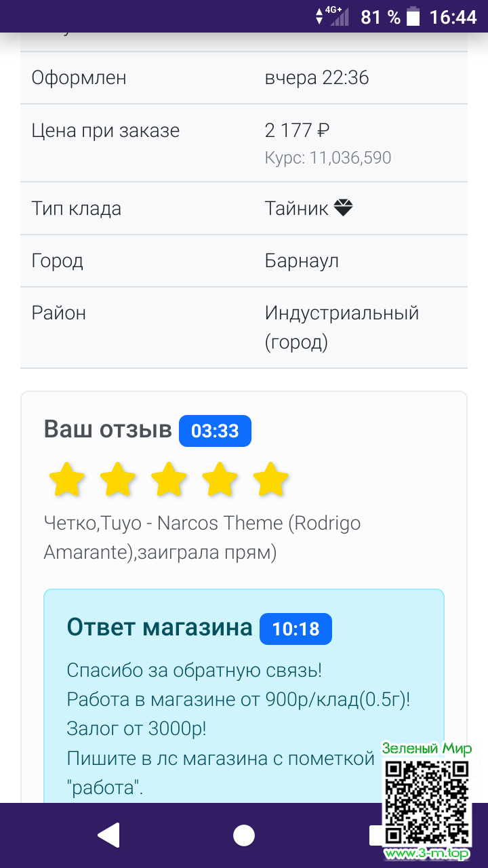Tap the 16:44 clock in status bar
The width and height of the screenshot is (488, 868).
(x=453, y=17)
